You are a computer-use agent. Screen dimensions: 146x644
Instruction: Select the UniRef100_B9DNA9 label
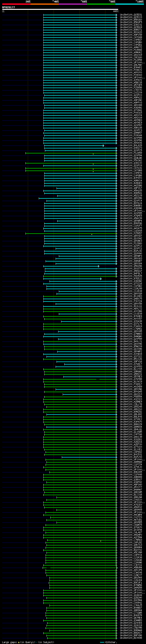[131, 630]
